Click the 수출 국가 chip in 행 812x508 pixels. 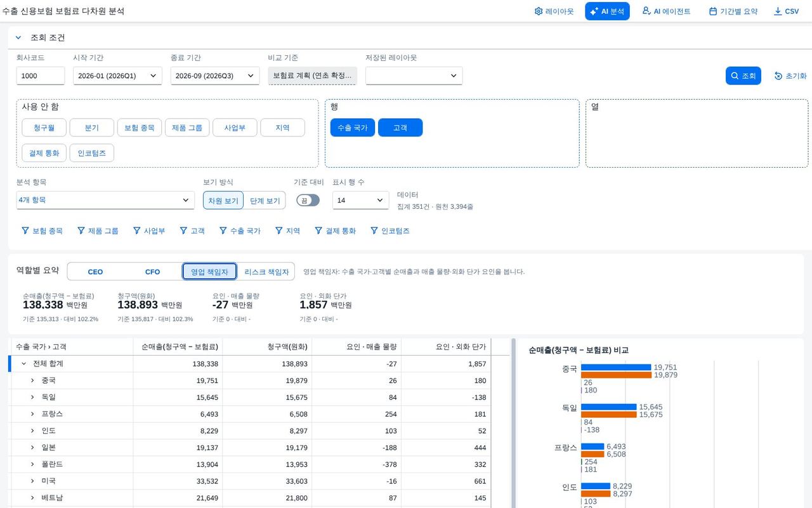click(353, 128)
